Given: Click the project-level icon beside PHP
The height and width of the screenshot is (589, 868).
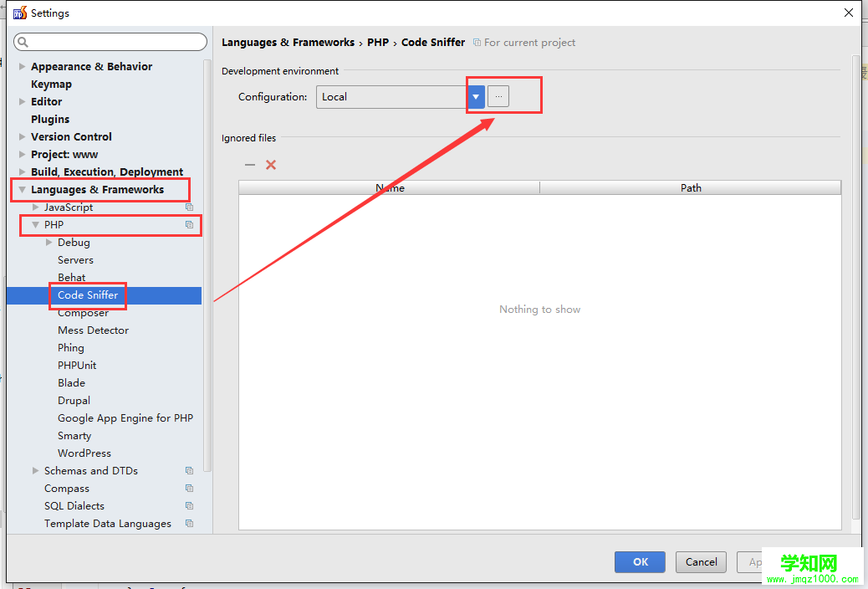Looking at the screenshot, I should (189, 225).
